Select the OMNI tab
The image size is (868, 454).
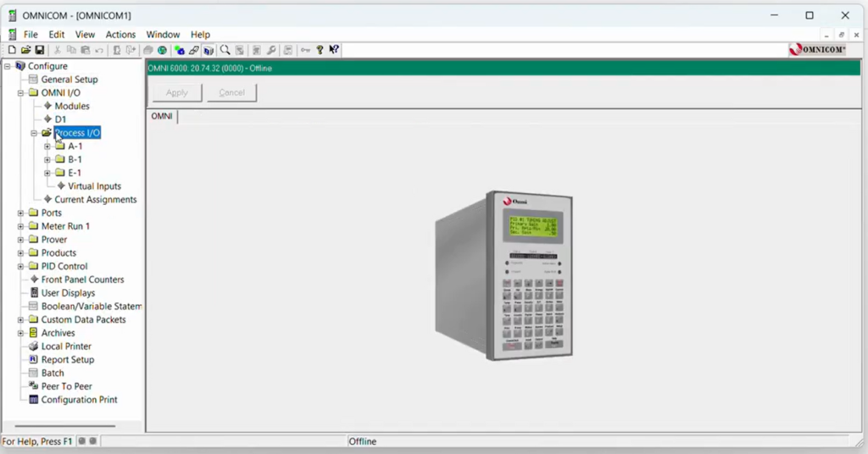(162, 116)
